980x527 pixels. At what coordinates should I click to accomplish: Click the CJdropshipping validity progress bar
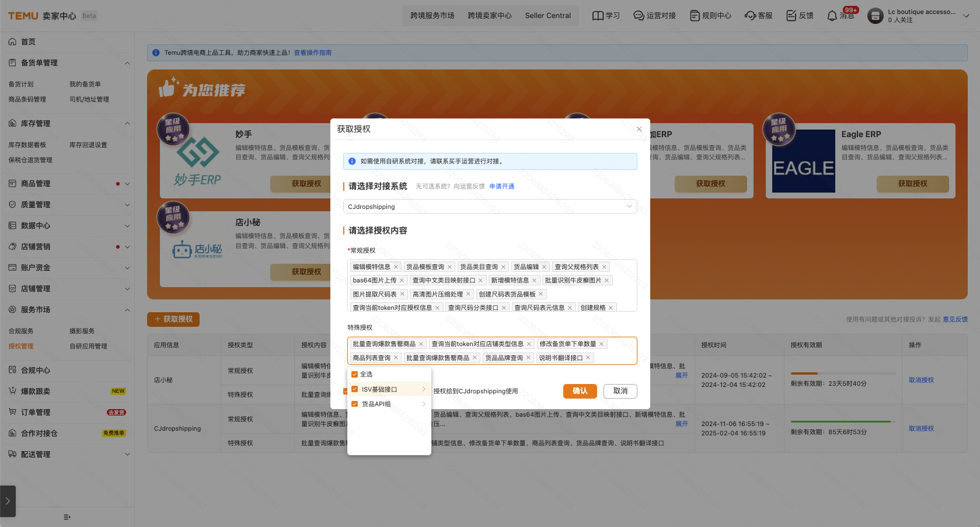point(843,421)
